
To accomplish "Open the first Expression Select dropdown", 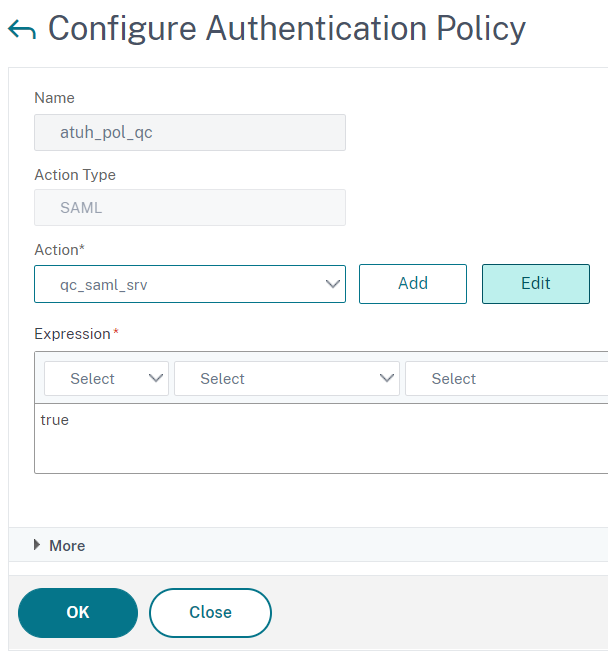I will (105, 379).
